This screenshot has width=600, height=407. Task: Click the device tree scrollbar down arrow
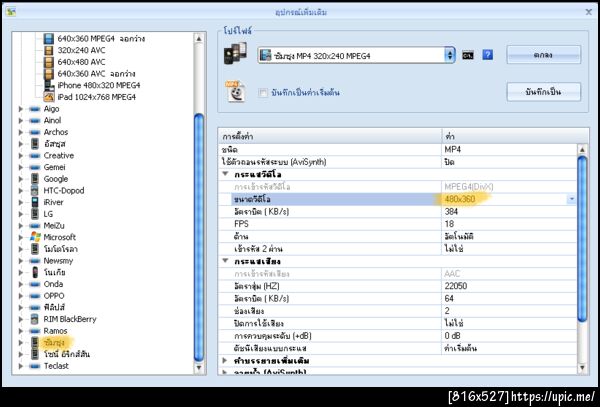tap(199, 368)
